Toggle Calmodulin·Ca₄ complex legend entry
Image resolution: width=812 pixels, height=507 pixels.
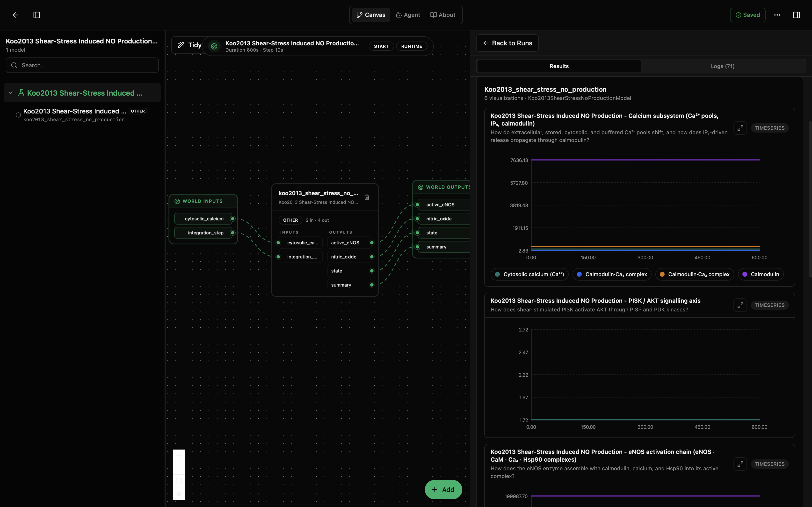(612, 274)
